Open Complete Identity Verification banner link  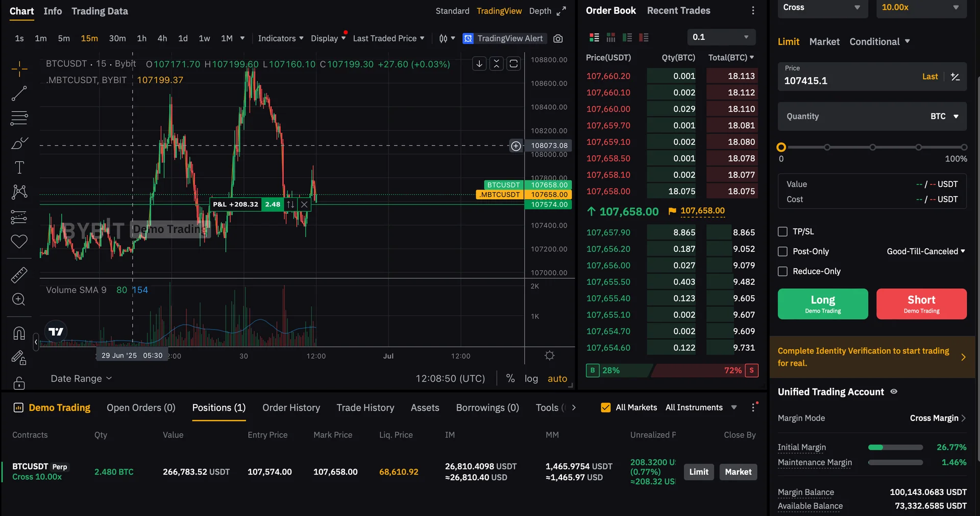click(x=872, y=357)
